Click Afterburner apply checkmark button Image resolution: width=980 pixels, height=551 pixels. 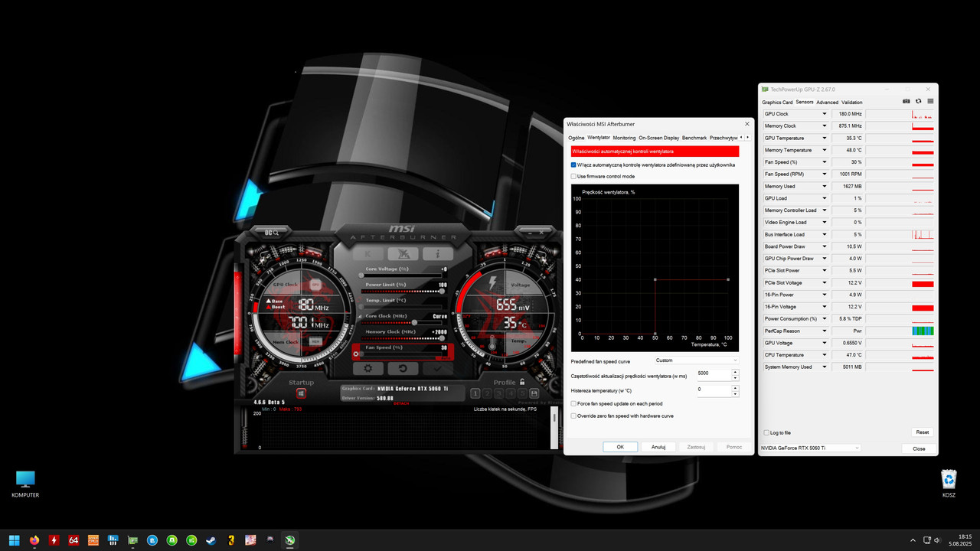[x=438, y=368]
